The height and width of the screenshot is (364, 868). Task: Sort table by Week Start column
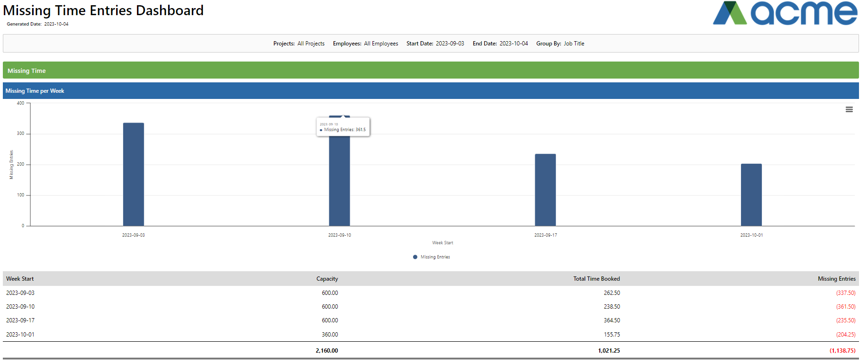[20, 279]
